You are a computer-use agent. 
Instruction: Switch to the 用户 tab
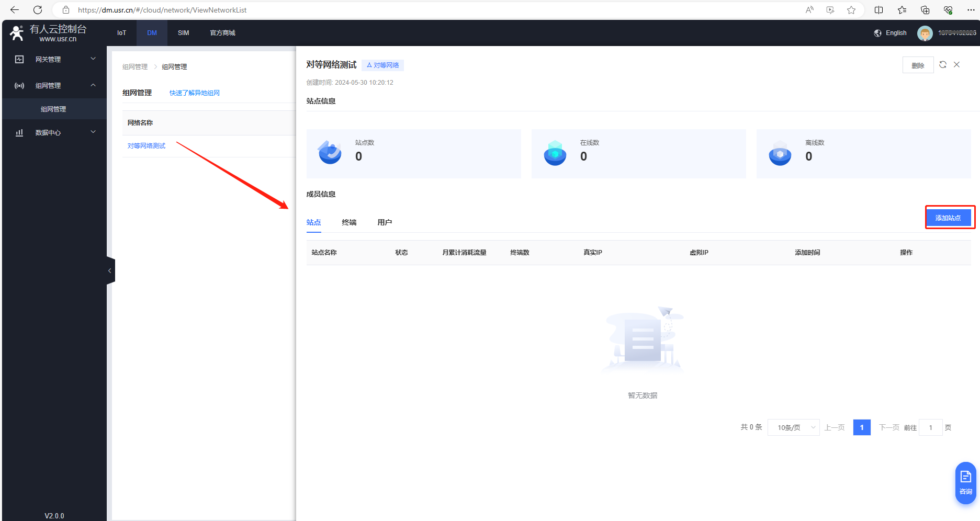tap(385, 222)
